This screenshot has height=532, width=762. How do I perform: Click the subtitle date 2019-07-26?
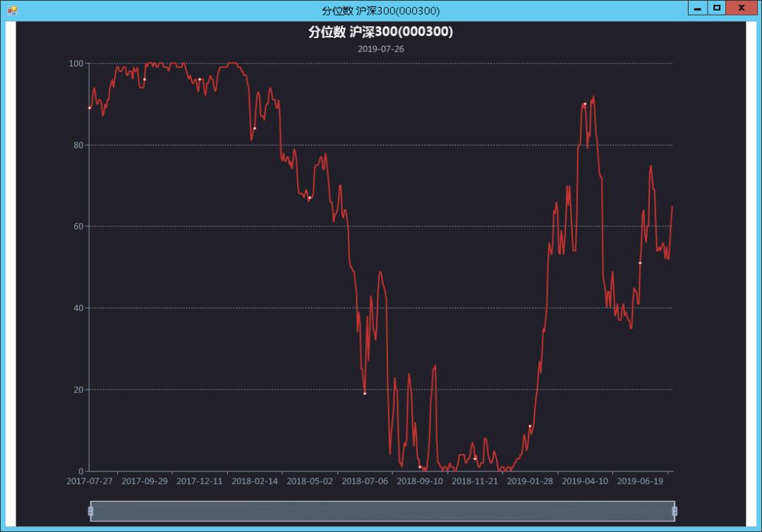point(380,49)
